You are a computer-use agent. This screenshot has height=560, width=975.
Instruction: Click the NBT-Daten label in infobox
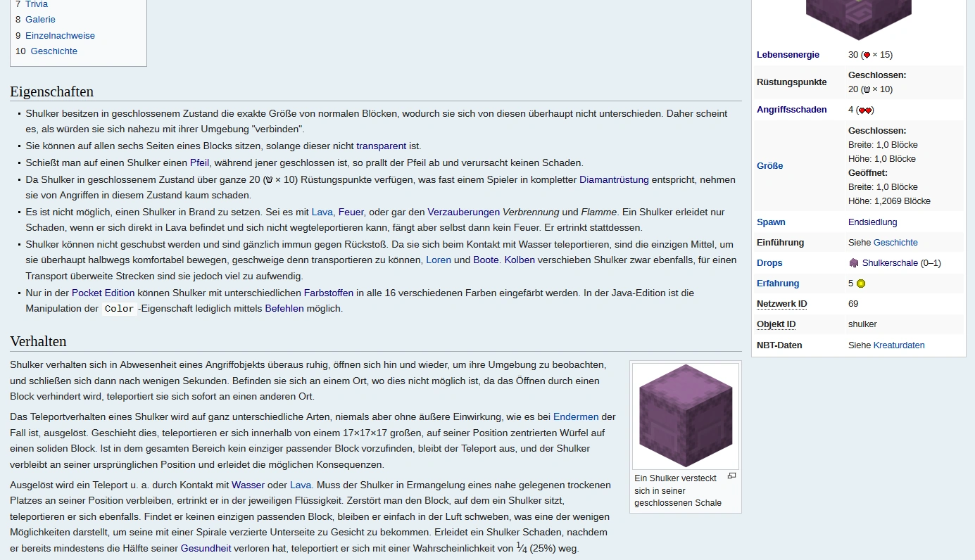point(779,345)
